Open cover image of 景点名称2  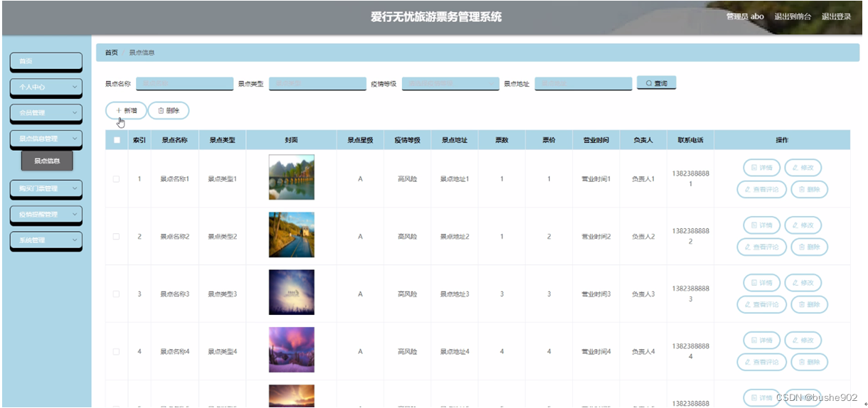[291, 235]
